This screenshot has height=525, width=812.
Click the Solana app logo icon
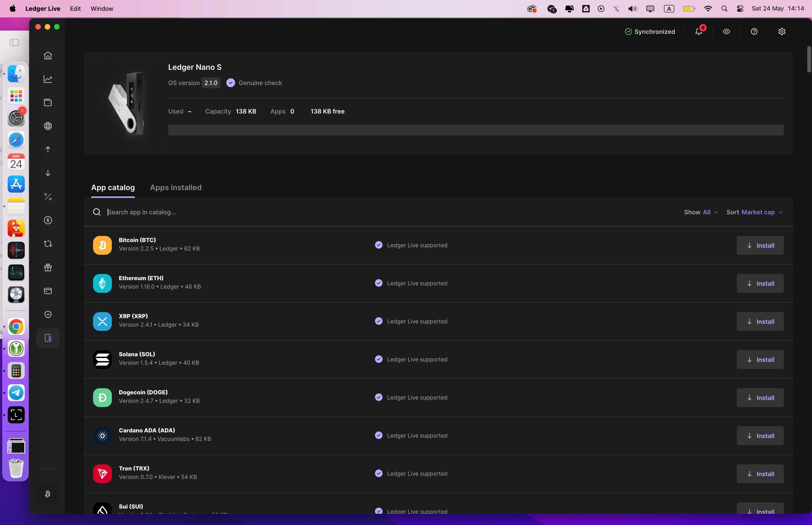(102, 359)
